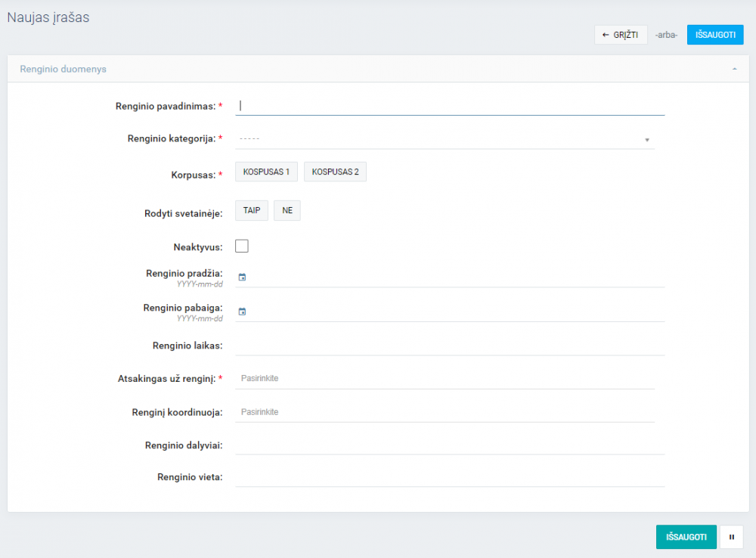Open calendar icon for Renginio pradžia
Viewport: 756px width, 558px height.
[242, 277]
